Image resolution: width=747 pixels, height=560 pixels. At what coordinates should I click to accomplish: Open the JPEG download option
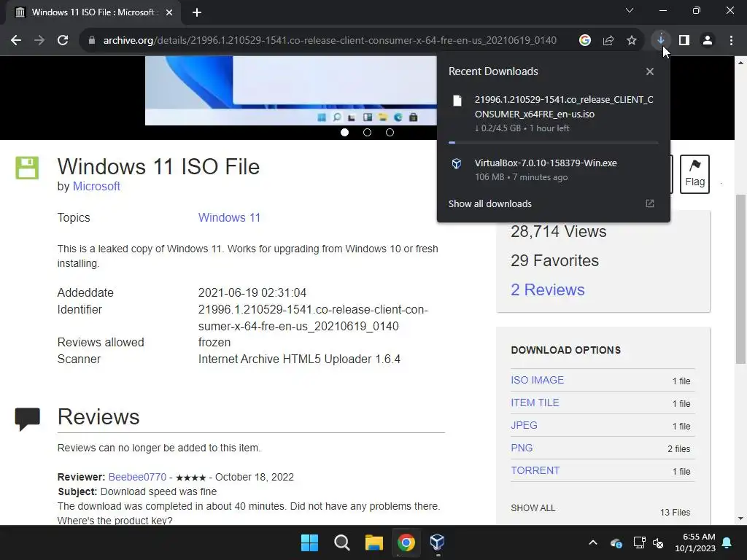tap(524, 425)
